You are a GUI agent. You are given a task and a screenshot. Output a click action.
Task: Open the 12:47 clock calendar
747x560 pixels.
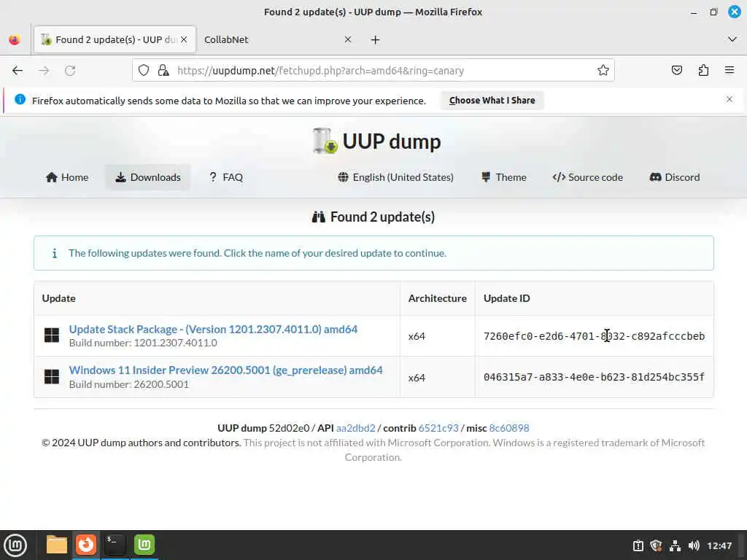pos(719,545)
